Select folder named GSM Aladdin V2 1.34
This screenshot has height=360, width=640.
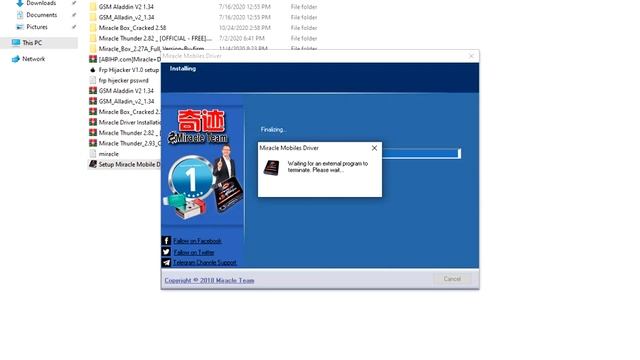coord(126,7)
